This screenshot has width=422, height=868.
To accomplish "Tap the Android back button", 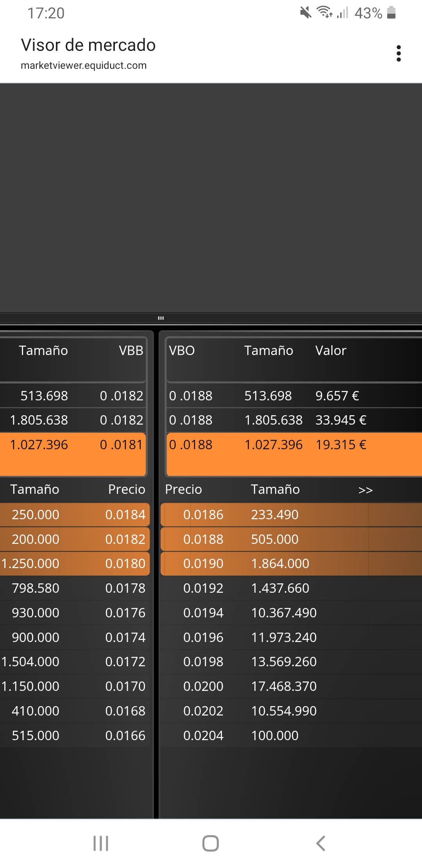I will tap(321, 843).
